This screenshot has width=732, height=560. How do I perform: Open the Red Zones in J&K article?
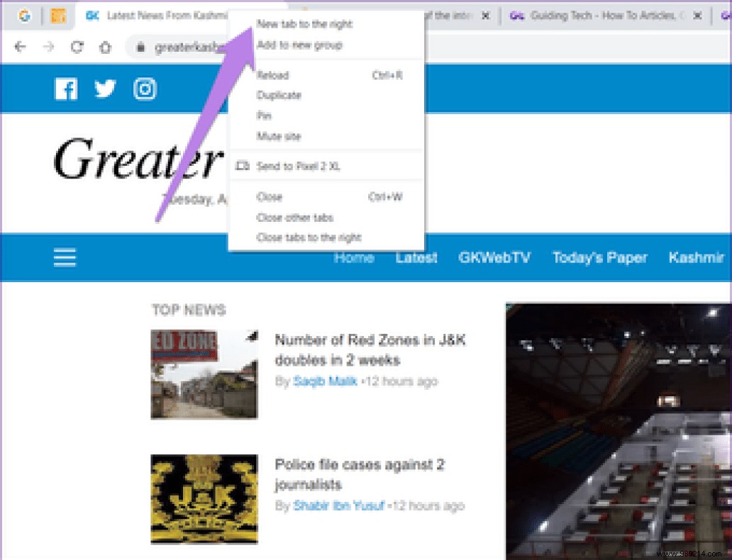tap(371, 349)
